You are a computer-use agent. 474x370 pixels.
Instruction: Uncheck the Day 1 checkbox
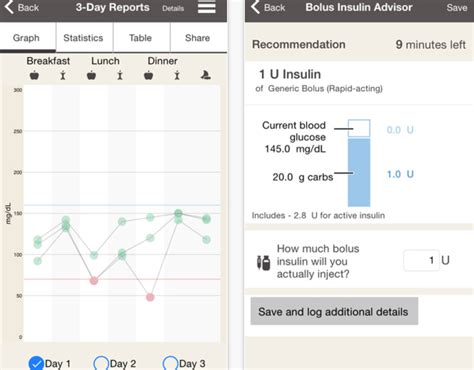(x=36, y=363)
